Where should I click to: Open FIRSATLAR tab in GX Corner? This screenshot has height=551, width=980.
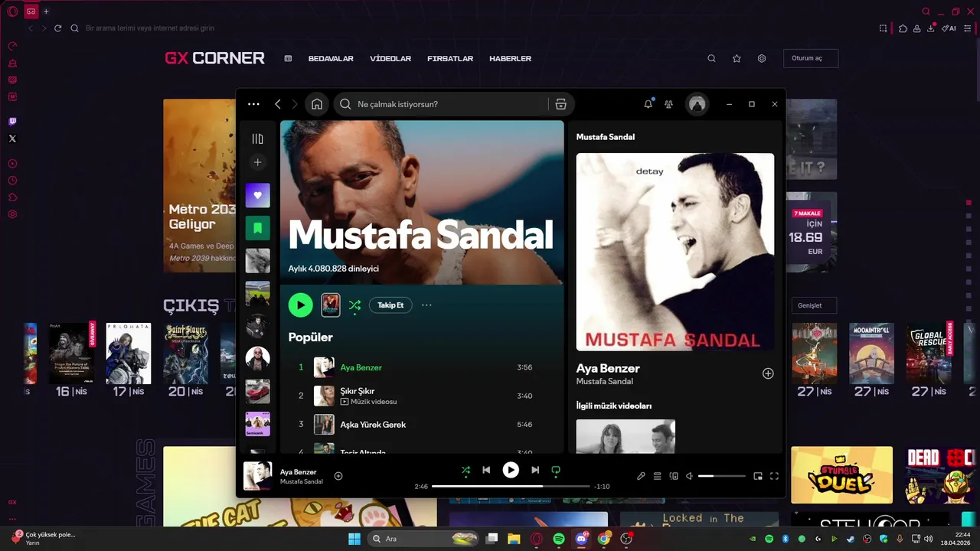click(x=450, y=58)
